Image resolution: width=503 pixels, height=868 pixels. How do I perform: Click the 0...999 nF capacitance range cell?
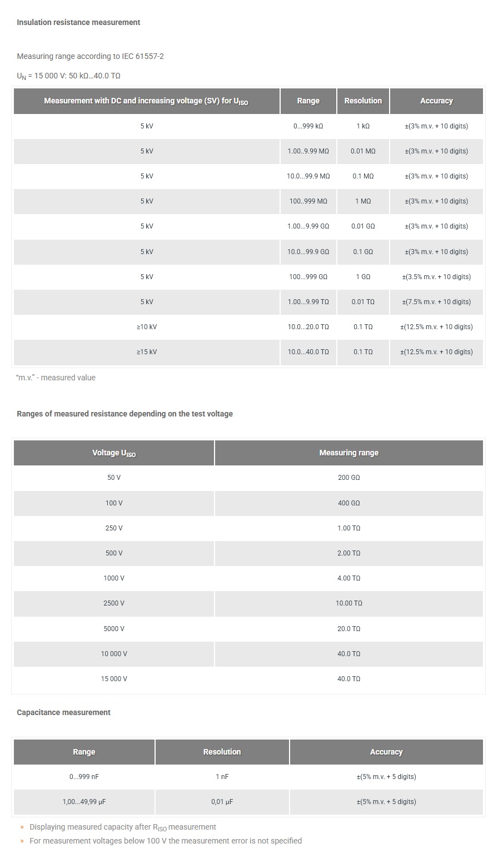84,777
